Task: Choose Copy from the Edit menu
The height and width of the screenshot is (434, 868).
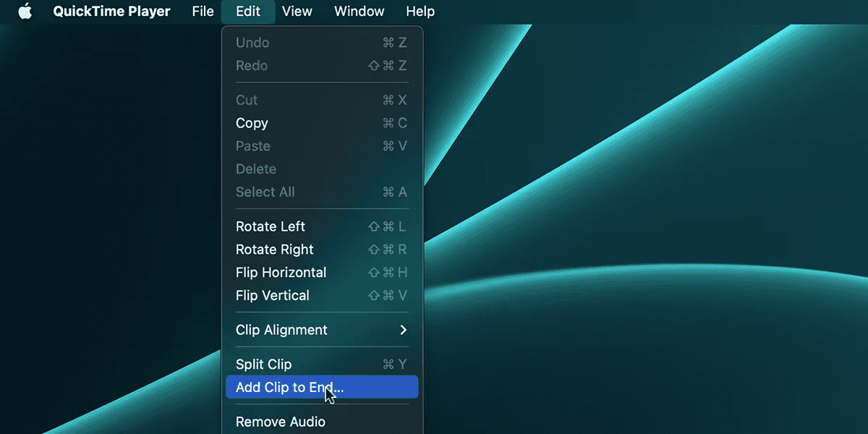Action: (252, 123)
